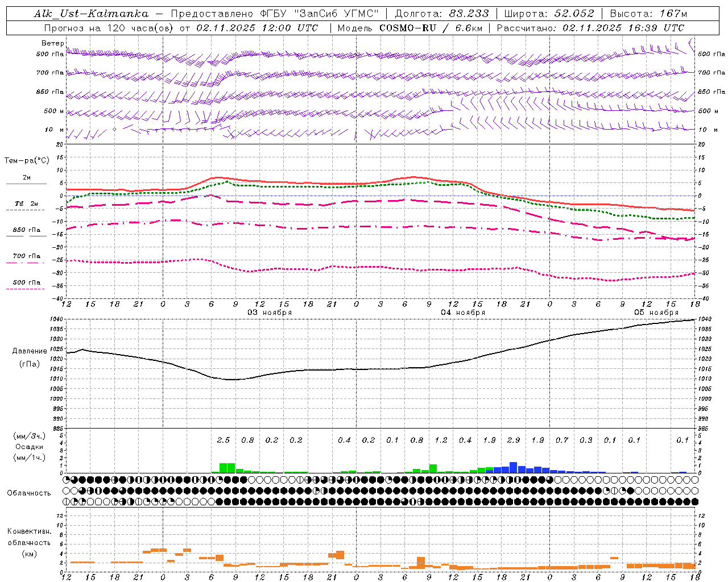Select calculation time 02.11.2025 16:39 UTC
The height and width of the screenshot is (582, 728).
pyautogui.click(x=623, y=28)
